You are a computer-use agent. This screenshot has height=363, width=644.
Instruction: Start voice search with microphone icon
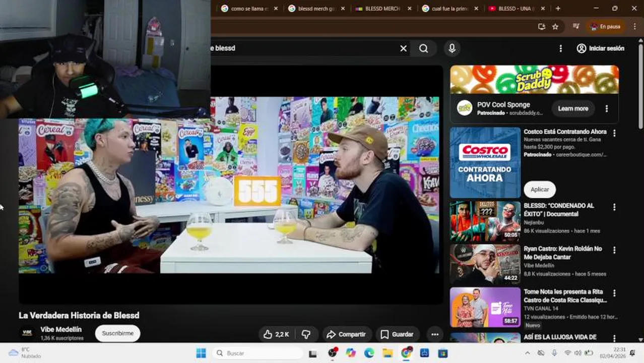pos(452,48)
